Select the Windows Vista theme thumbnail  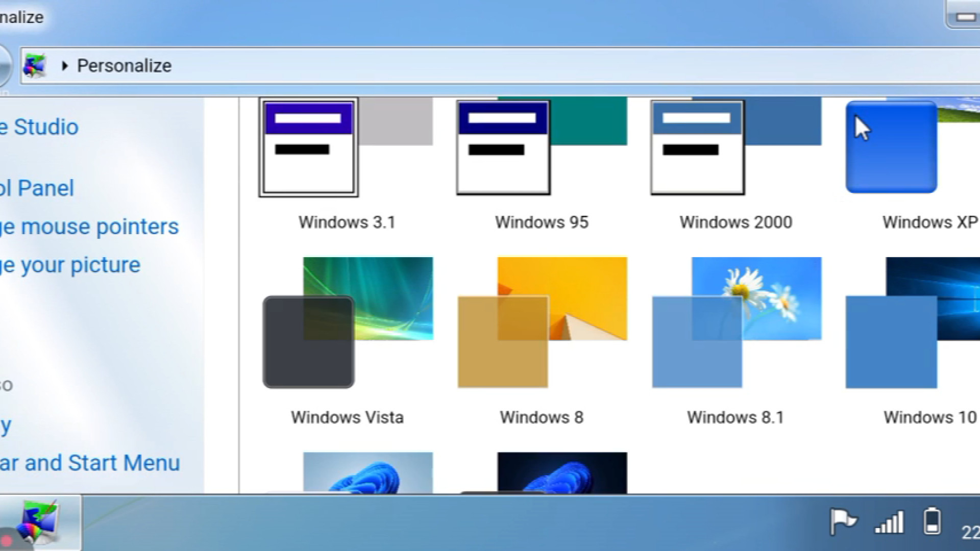click(348, 322)
